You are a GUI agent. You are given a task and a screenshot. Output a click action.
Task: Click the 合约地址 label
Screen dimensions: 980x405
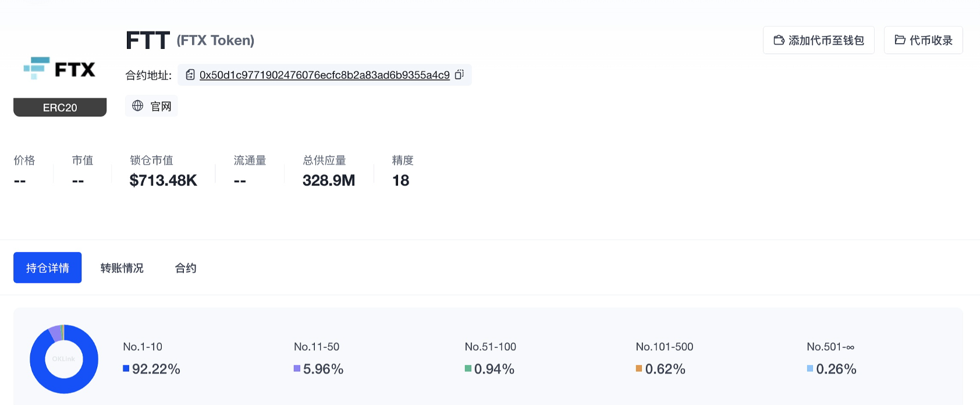coord(148,75)
